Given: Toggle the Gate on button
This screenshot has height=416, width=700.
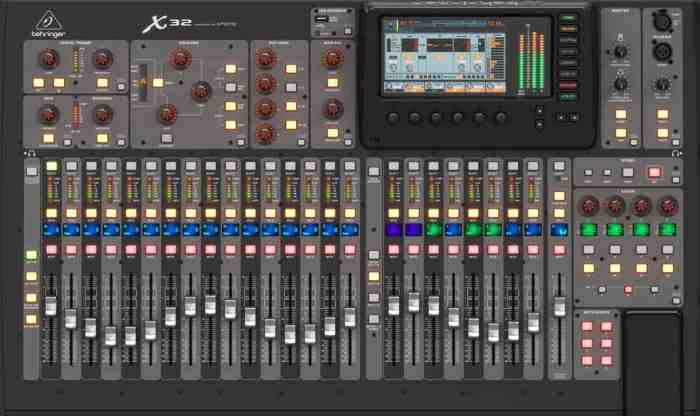Looking at the screenshot, I should tap(48, 138).
